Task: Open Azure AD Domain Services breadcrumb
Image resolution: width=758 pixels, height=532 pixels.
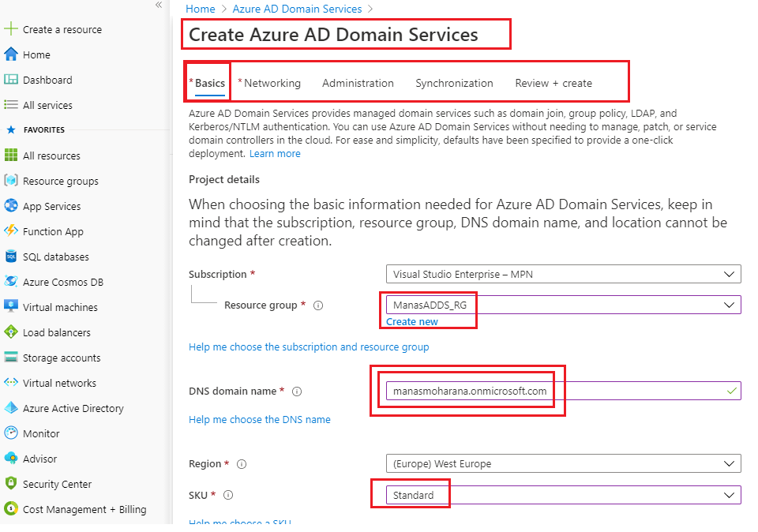Action: pos(297,9)
